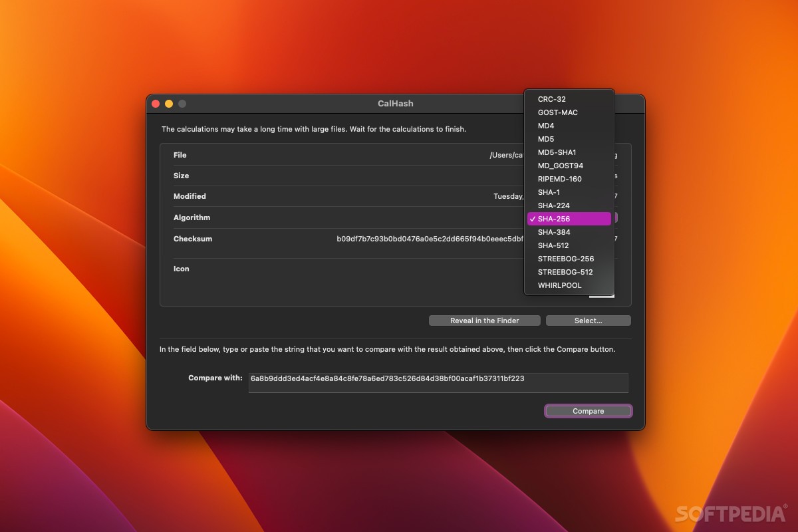Screen dimensions: 798x532
Task: Select GOST-MAC algorithm option
Action: (569, 112)
